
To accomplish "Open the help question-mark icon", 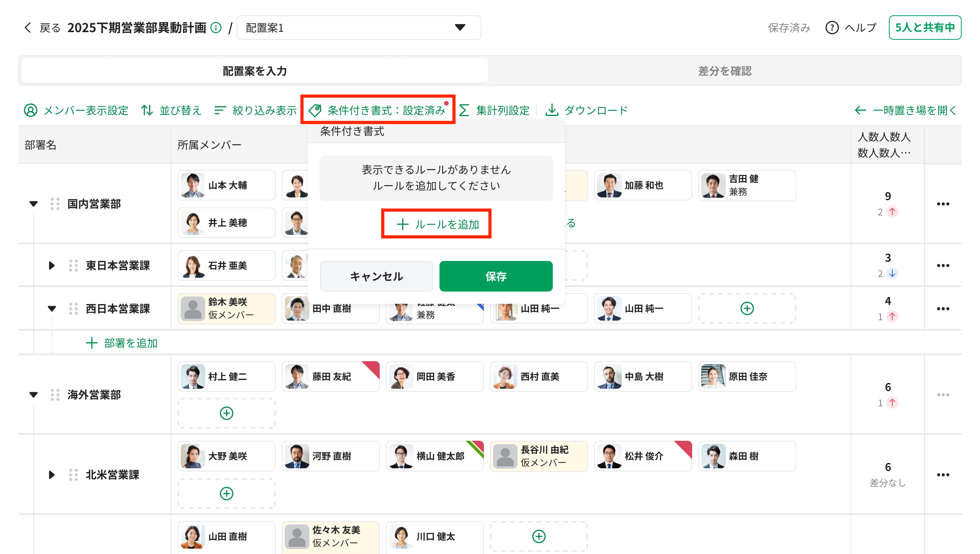I will (832, 28).
